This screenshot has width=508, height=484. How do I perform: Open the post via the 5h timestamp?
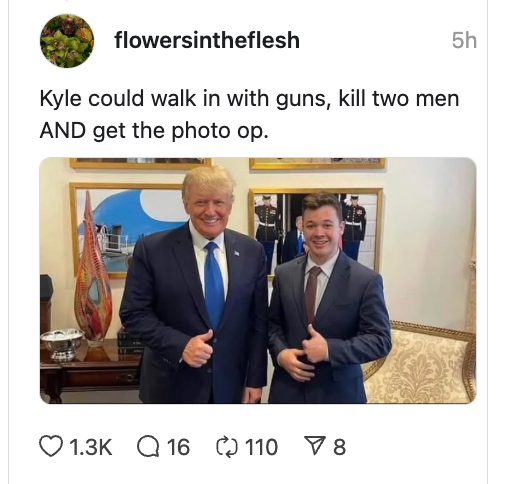[x=464, y=40]
